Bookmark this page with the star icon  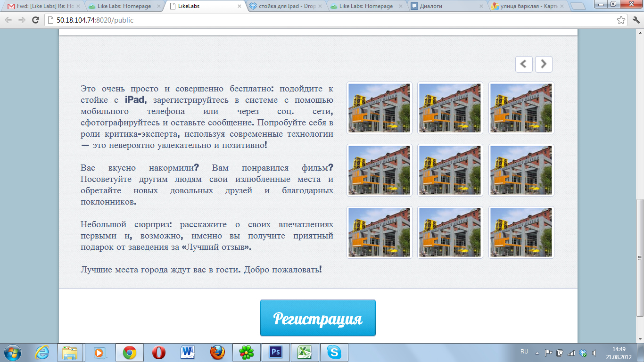coord(621,20)
